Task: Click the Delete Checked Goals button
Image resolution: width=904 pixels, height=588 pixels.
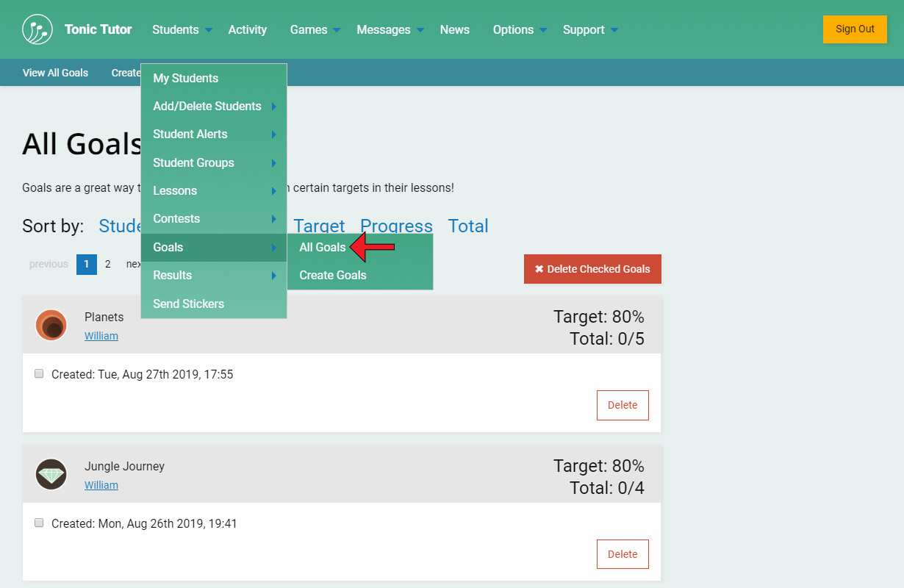Action: coord(592,269)
